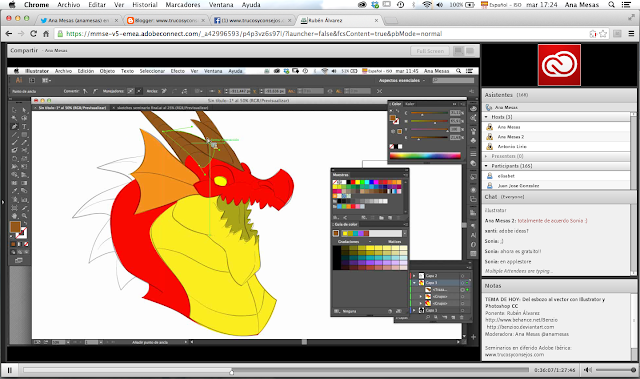Collapse the Participants (165) group
This screenshot has height=379, width=640.
[x=487, y=166]
